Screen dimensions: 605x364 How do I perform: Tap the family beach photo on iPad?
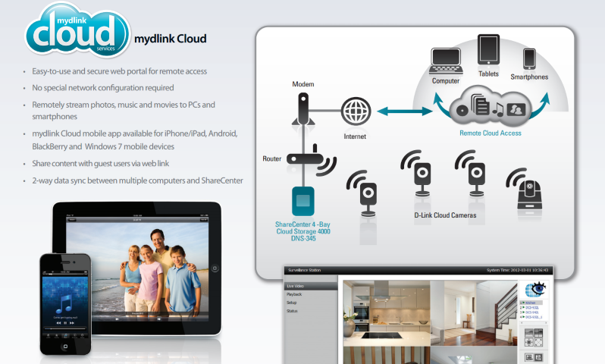(138, 271)
